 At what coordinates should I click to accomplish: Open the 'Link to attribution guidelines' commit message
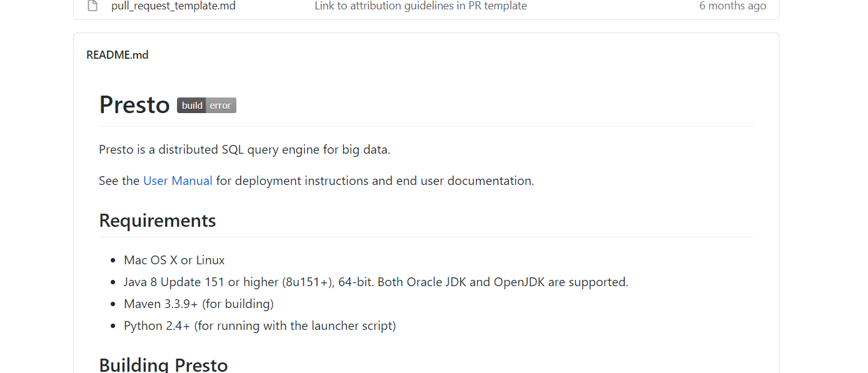pos(420,6)
